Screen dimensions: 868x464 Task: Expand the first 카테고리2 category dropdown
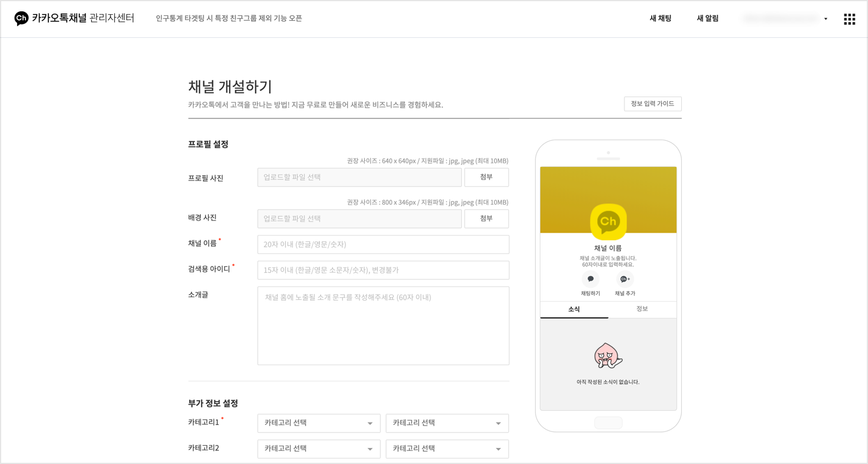pos(319,449)
